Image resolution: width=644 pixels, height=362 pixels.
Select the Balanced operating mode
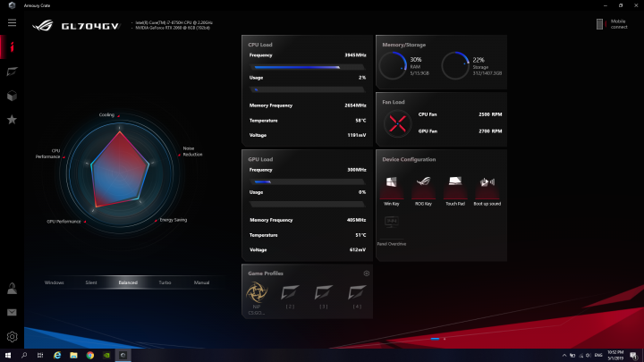128,282
